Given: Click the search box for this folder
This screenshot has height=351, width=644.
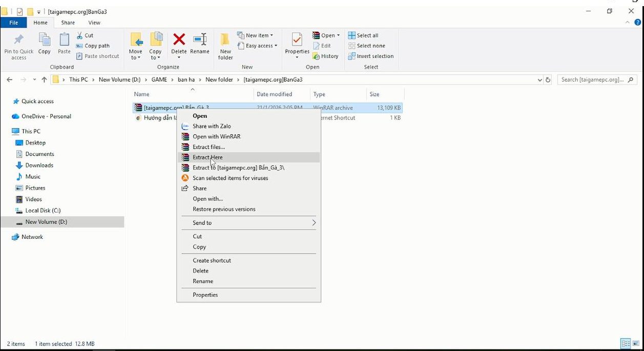Looking at the screenshot, I should click(x=592, y=80).
